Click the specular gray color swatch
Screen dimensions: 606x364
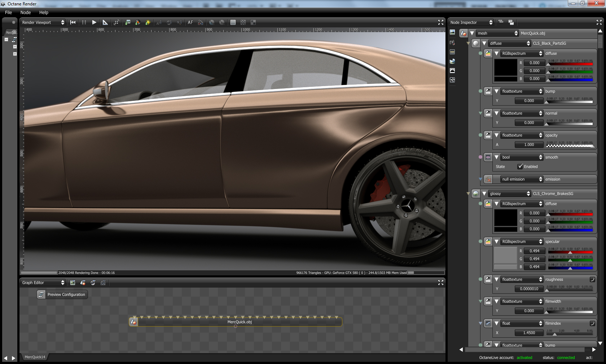click(505, 256)
